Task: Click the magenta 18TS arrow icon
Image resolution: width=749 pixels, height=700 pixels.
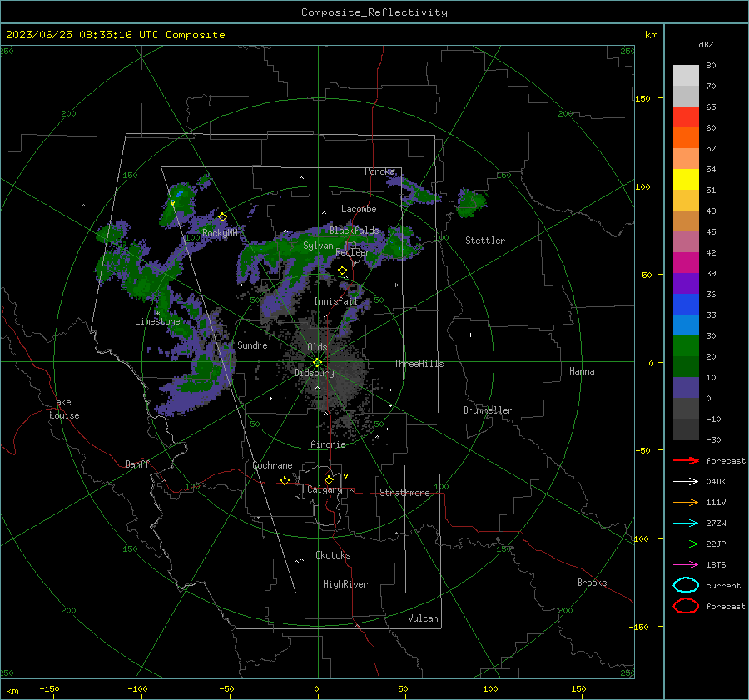Action: [686, 565]
